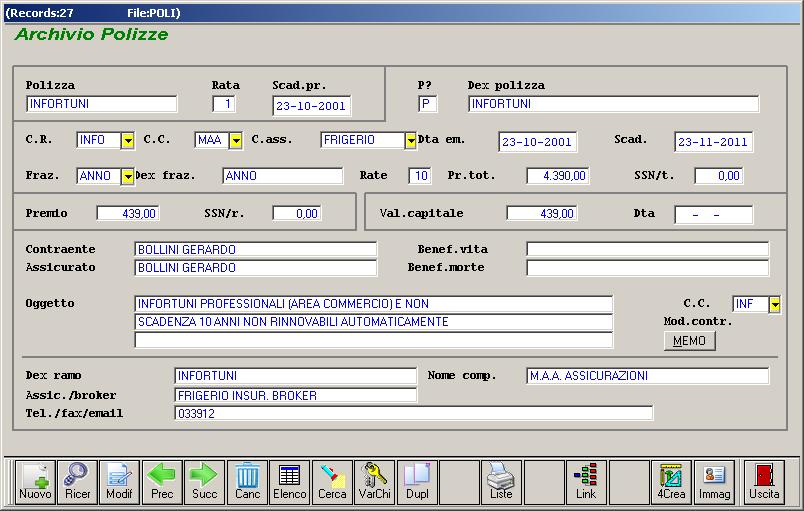
Task: Click the Pr.tot. field showing 4.390,00
Action: [x=558, y=176]
